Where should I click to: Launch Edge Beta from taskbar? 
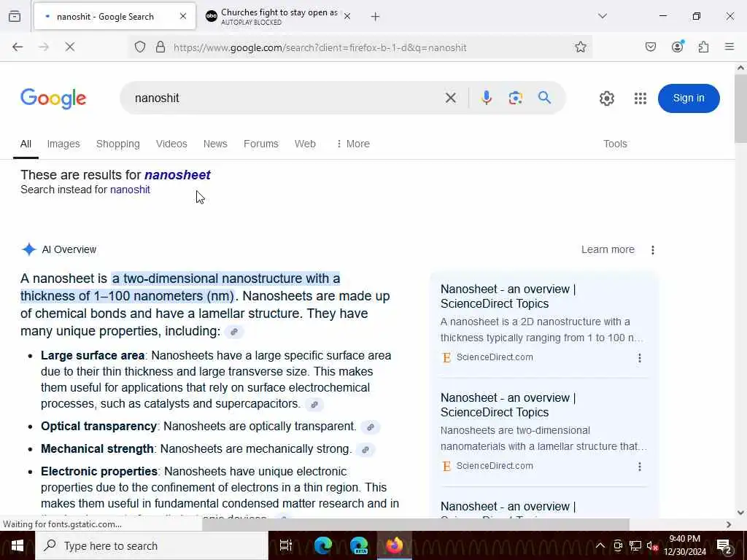(x=359, y=545)
